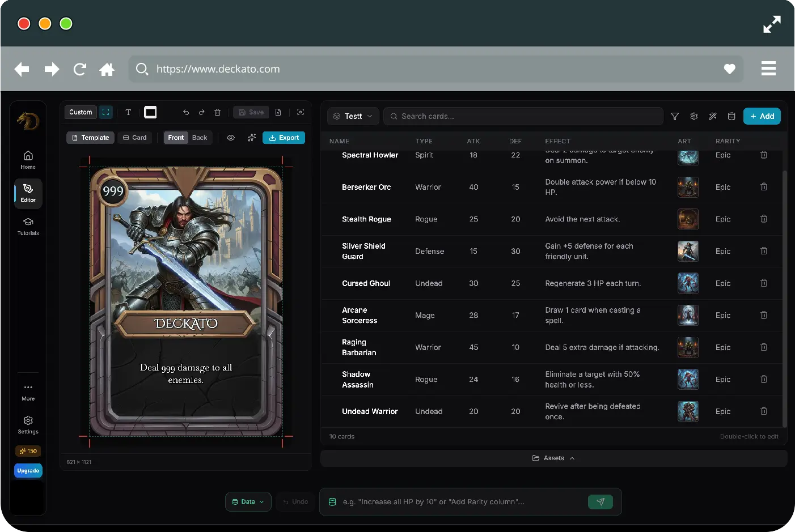Expand the Assets panel

pyautogui.click(x=553, y=458)
